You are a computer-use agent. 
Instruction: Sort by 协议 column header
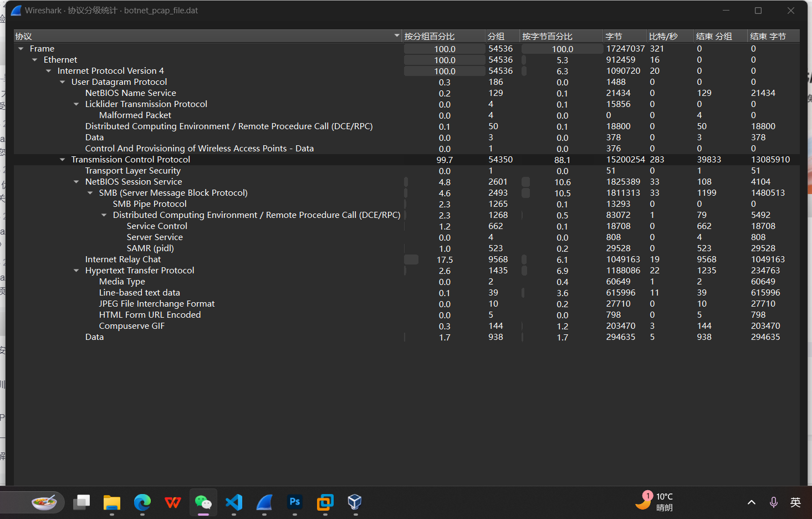click(x=208, y=36)
